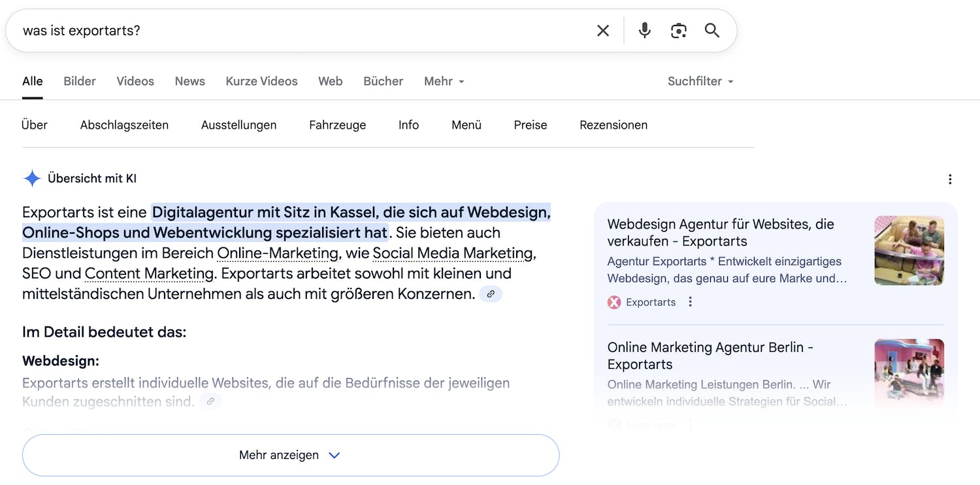Open image search via the camera lens icon
The image size is (980, 485).
[x=679, y=31]
